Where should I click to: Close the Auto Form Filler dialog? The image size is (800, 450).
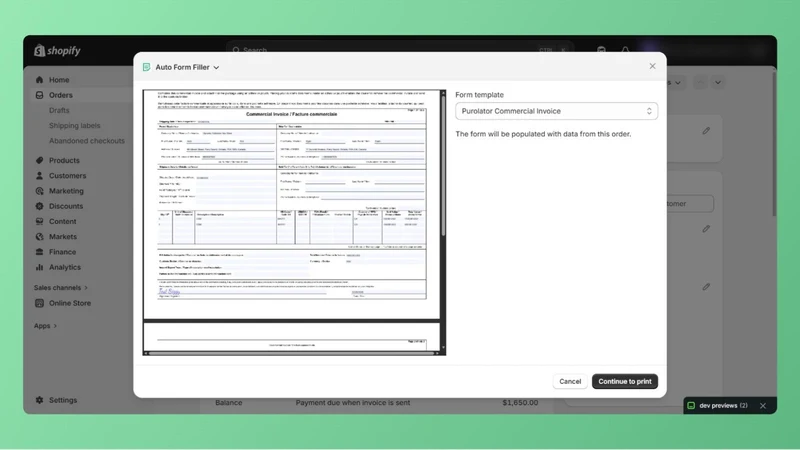[652, 66]
